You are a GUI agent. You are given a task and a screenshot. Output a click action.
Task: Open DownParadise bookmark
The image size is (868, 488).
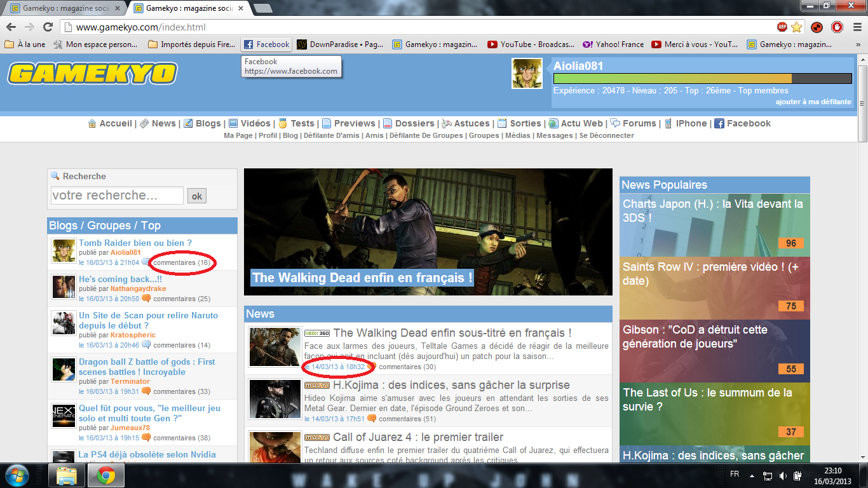[x=340, y=44]
